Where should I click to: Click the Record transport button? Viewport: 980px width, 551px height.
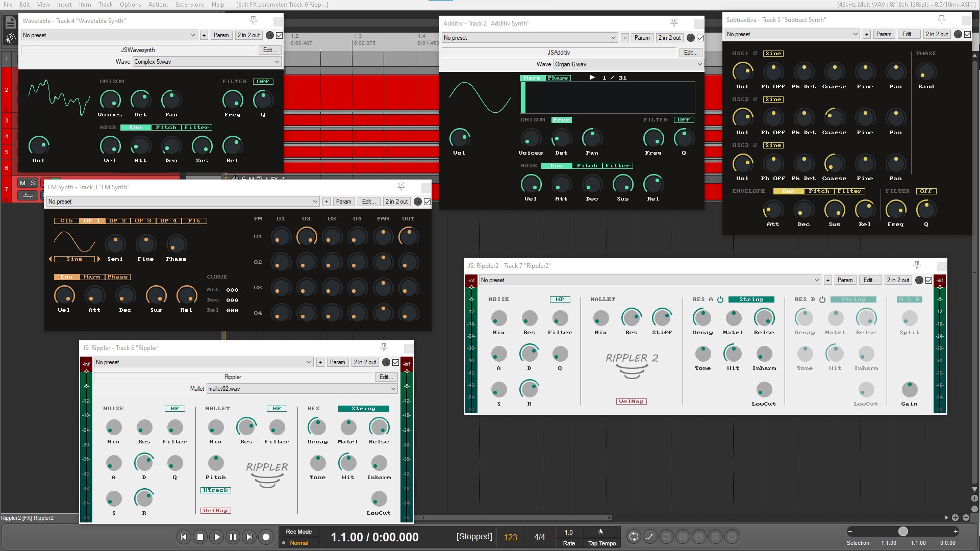tap(266, 537)
